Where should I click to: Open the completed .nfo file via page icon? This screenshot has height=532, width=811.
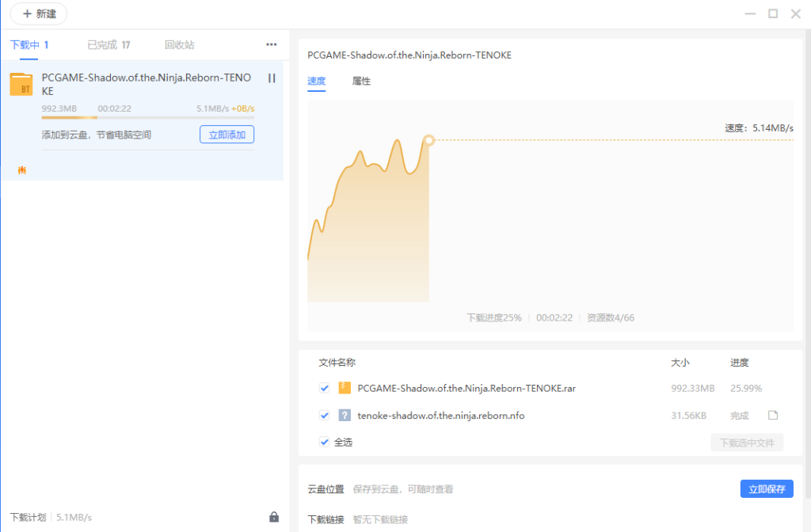coord(773,415)
